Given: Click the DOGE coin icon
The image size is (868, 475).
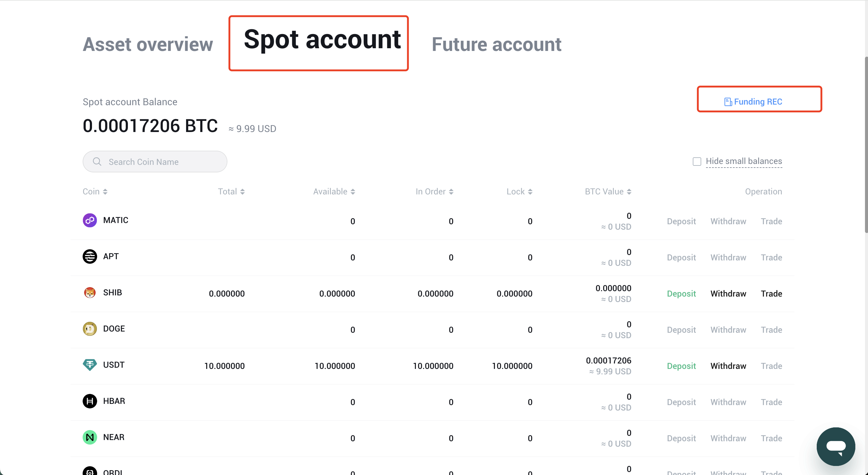Looking at the screenshot, I should click(x=90, y=329).
